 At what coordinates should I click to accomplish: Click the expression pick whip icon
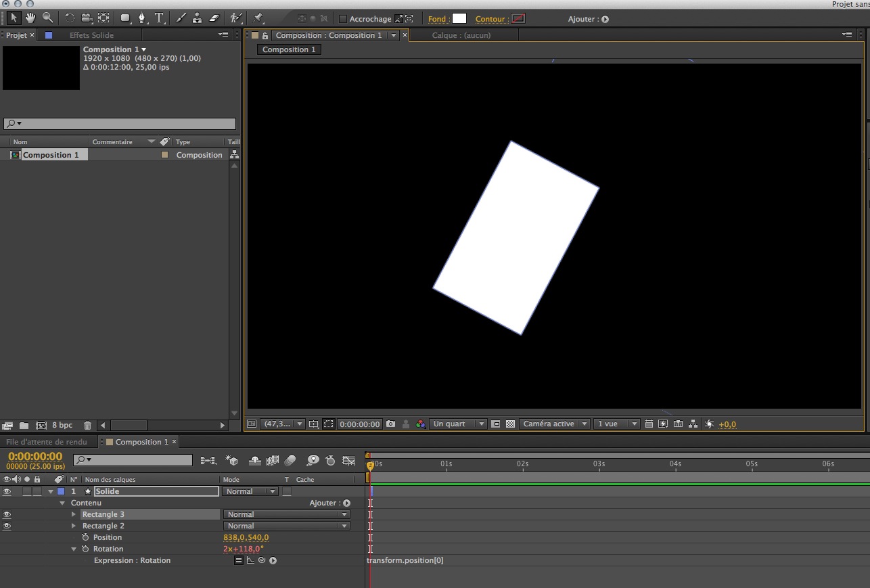261,560
